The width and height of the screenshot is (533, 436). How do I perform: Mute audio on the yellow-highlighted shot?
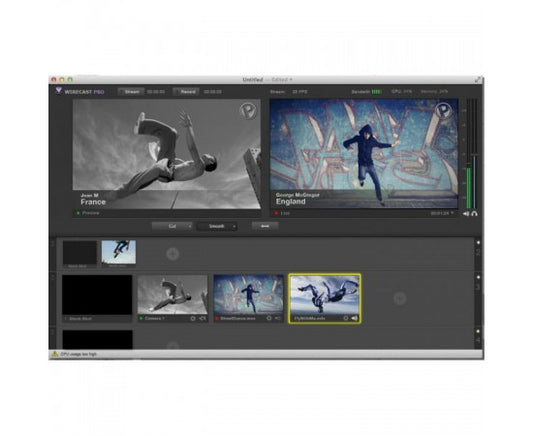pyautogui.click(x=355, y=318)
